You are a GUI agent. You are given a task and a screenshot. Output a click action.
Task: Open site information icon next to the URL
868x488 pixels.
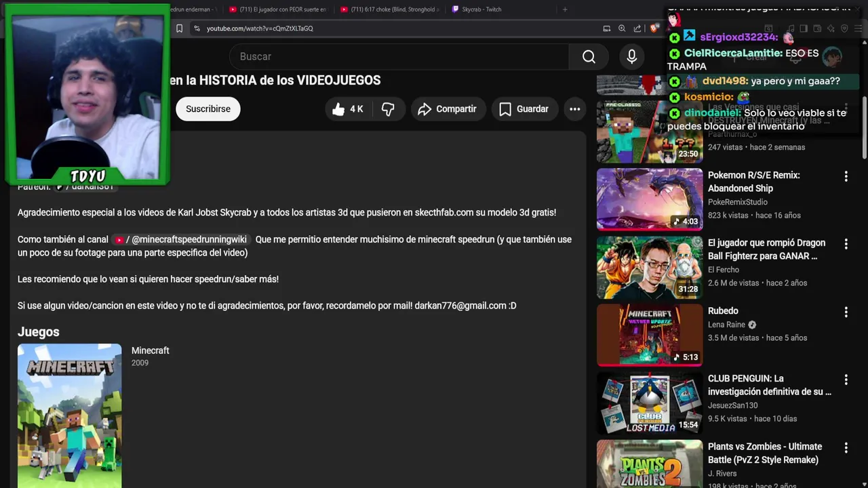click(197, 28)
